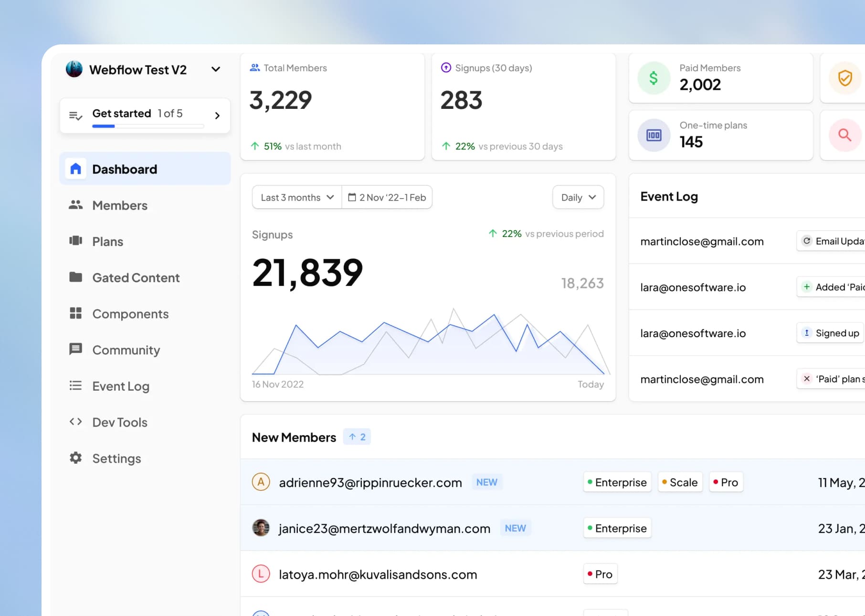Open adrienne93@rippinruecker.com member row
This screenshot has height=616, width=865.
click(x=553, y=482)
